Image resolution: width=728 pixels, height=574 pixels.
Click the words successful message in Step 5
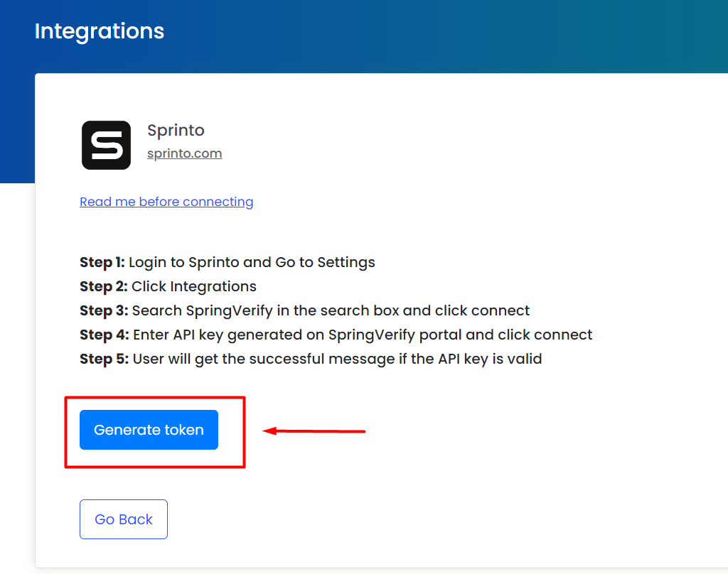tap(309, 359)
